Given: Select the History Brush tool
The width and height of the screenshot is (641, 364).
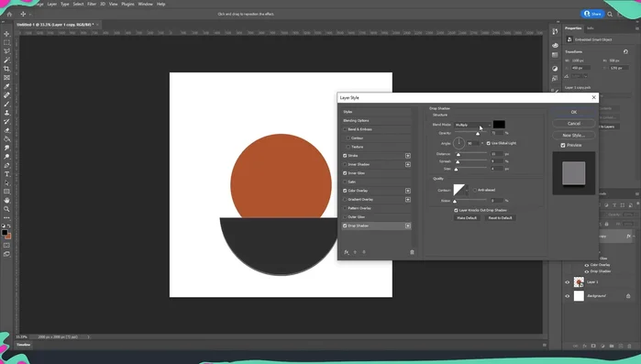Looking at the screenshot, I should tap(6, 121).
